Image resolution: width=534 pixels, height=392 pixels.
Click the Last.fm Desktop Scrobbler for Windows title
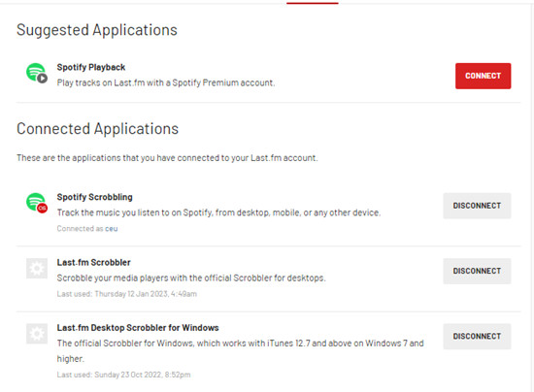coord(138,328)
